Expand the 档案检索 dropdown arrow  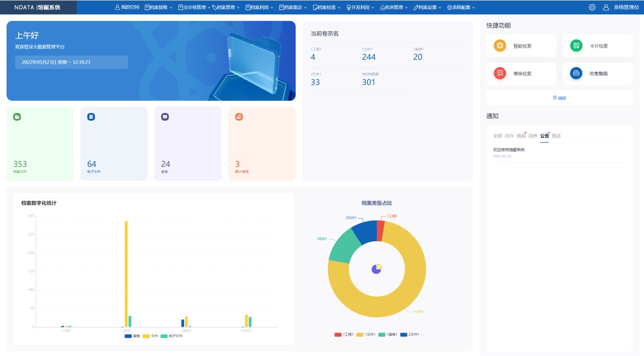click(339, 8)
